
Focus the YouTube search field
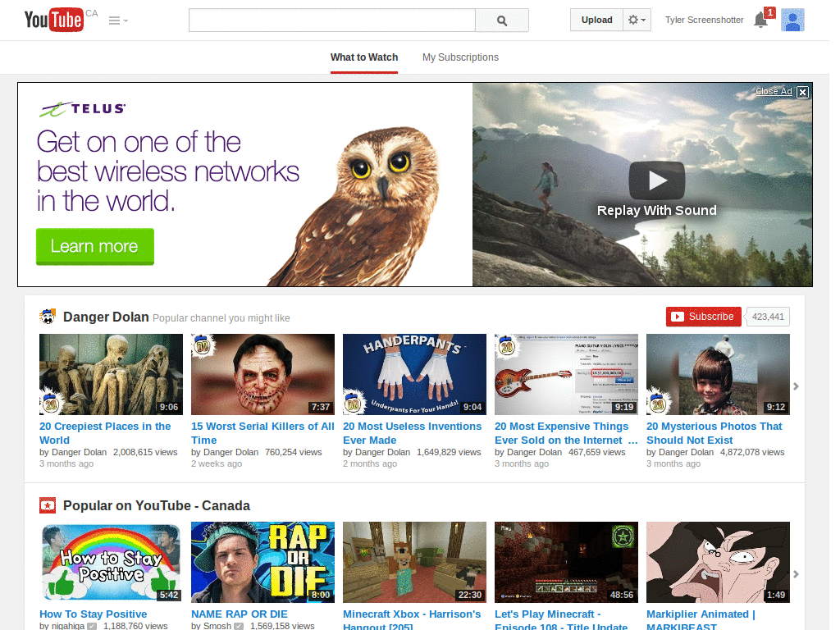[x=332, y=21]
